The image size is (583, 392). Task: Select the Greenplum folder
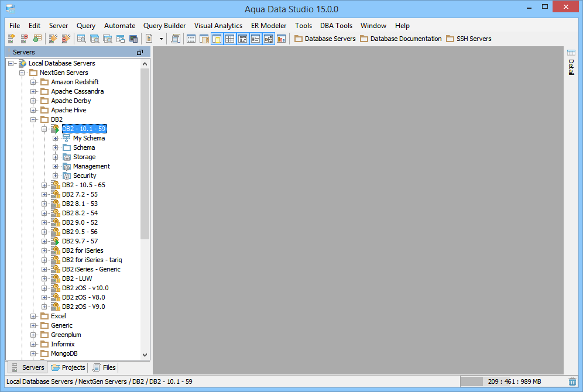tap(66, 335)
